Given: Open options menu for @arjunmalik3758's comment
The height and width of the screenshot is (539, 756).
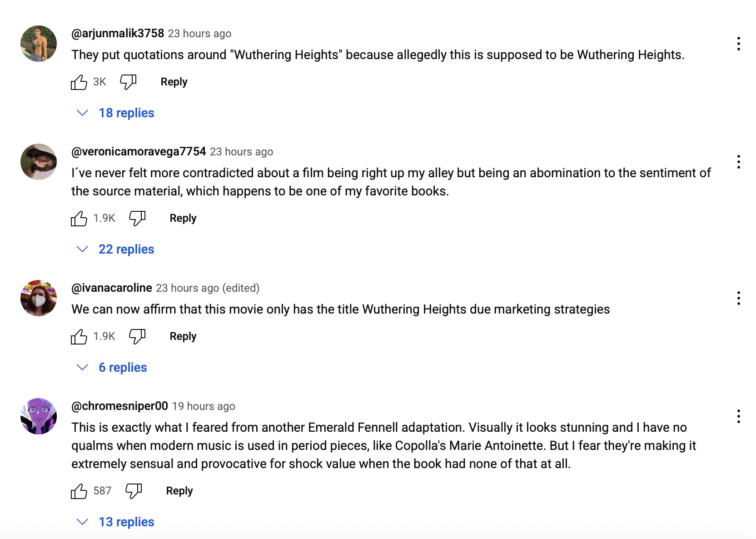Looking at the screenshot, I should tap(739, 44).
